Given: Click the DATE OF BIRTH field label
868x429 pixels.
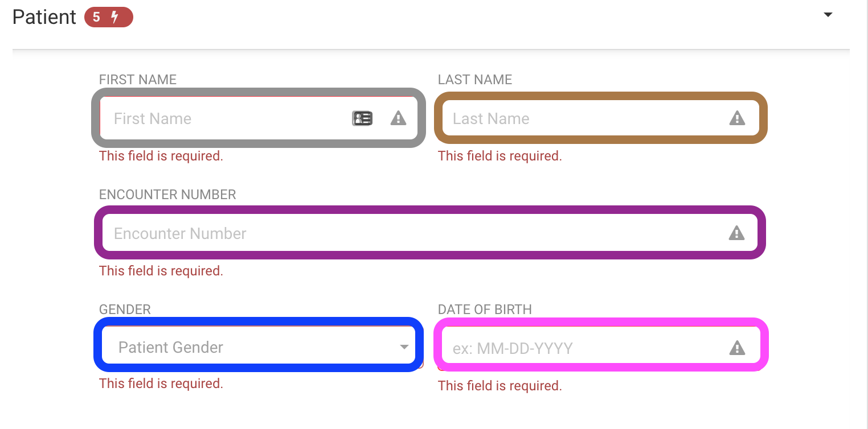Looking at the screenshot, I should pyautogui.click(x=485, y=310).
